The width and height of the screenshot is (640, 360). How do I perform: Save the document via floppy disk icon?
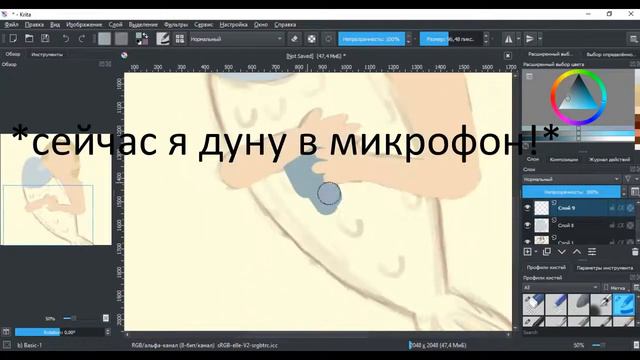pos(45,39)
